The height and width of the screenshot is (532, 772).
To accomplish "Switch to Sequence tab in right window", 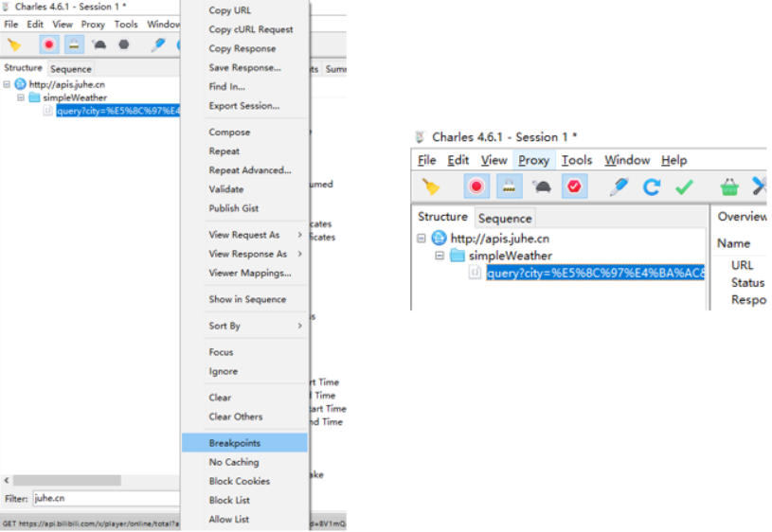I will 505,219.
